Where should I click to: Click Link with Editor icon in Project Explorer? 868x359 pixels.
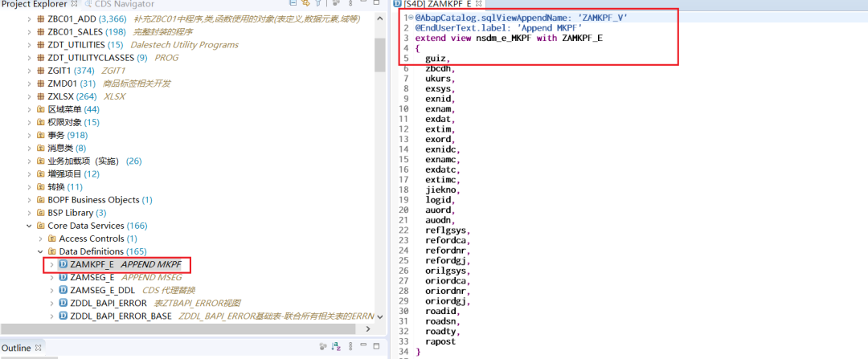tap(305, 3)
